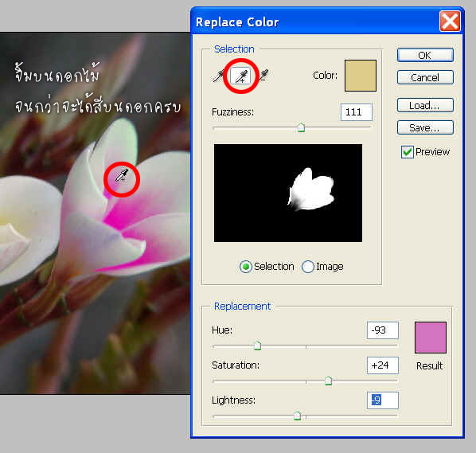
Task: Click the Lightness slider handle
Action: tap(297, 416)
